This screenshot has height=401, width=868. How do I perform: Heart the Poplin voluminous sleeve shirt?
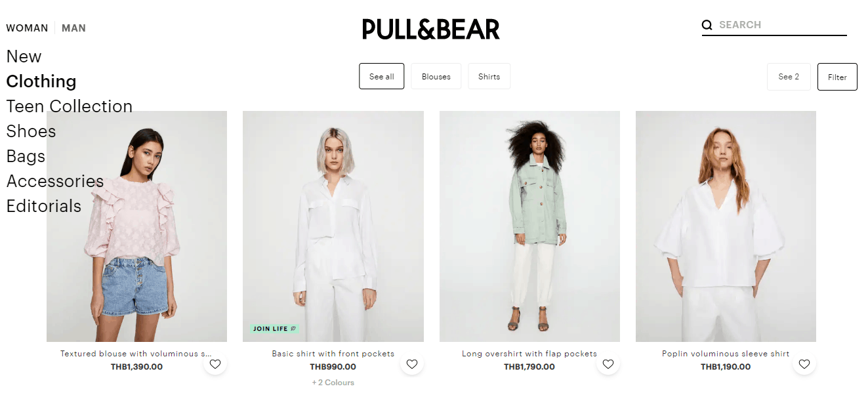click(804, 364)
